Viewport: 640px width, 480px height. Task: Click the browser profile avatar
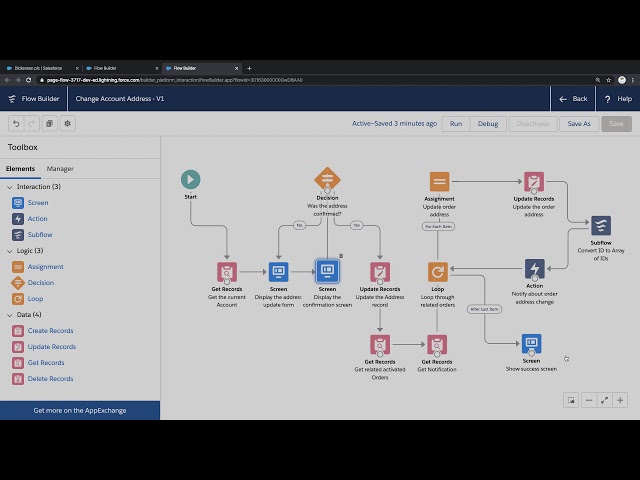coord(622,80)
